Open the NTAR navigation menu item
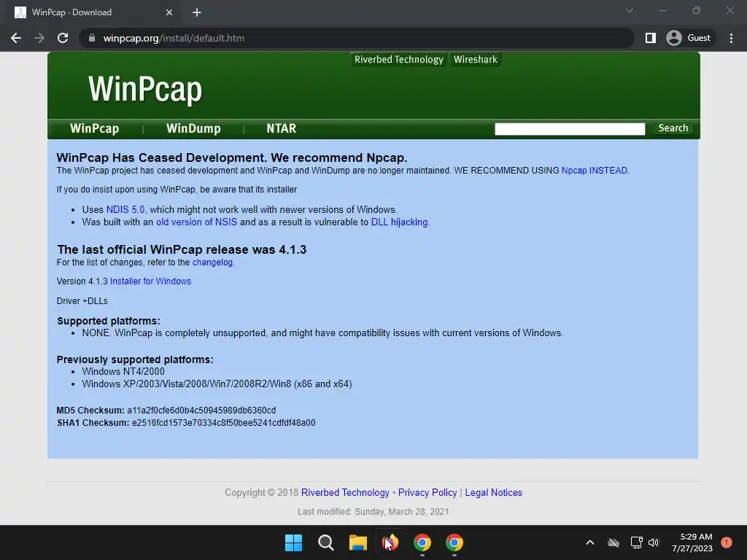Viewport: 747px width, 560px height. pyautogui.click(x=281, y=128)
